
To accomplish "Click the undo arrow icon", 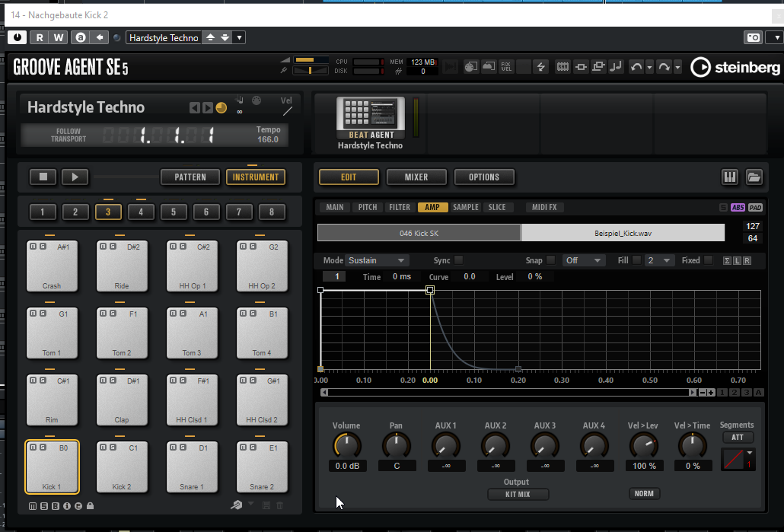I will tap(636, 67).
